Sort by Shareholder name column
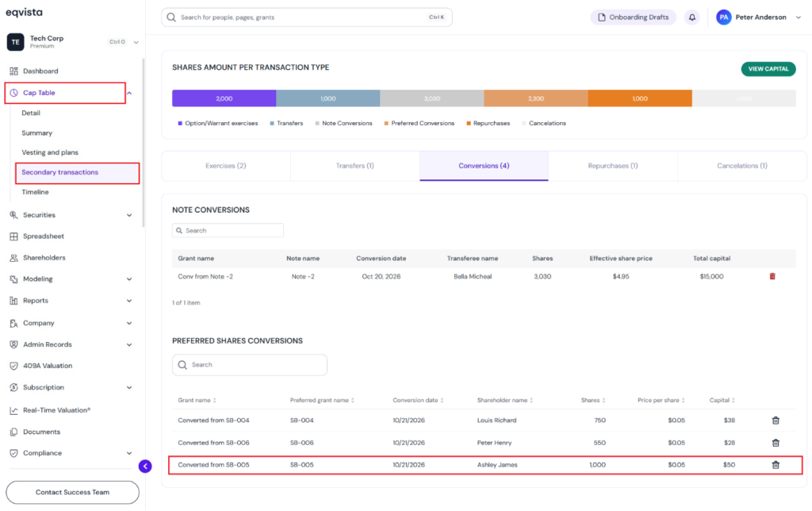812x511 pixels. [505, 401]
